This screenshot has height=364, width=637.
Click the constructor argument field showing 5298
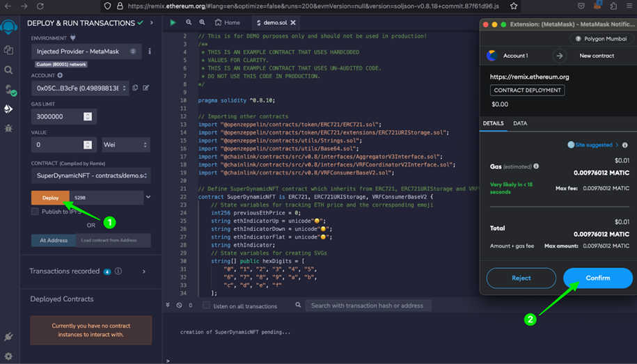[x=107, y=198]
